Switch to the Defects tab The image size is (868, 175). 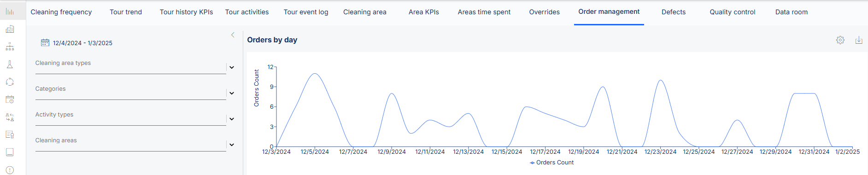[674, 12]
